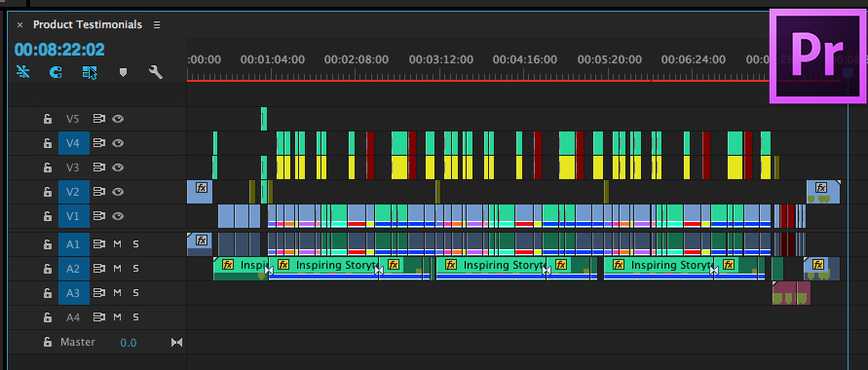The width and height of the screenshot is (868, 370).
Task: Toggle sync lock on track V1
Action: click(x=99, y=216)
